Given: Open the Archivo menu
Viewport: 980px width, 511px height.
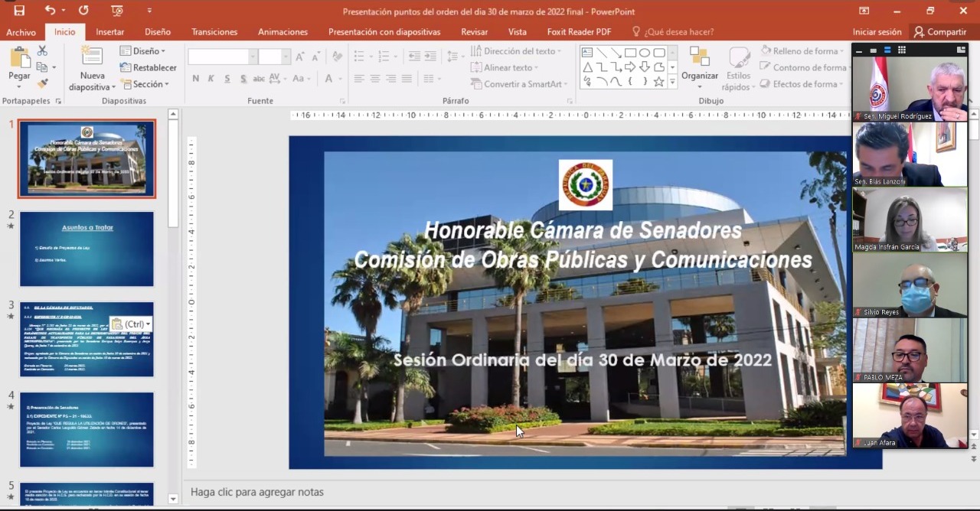Looking at the screenshot, I should (21, 32).
